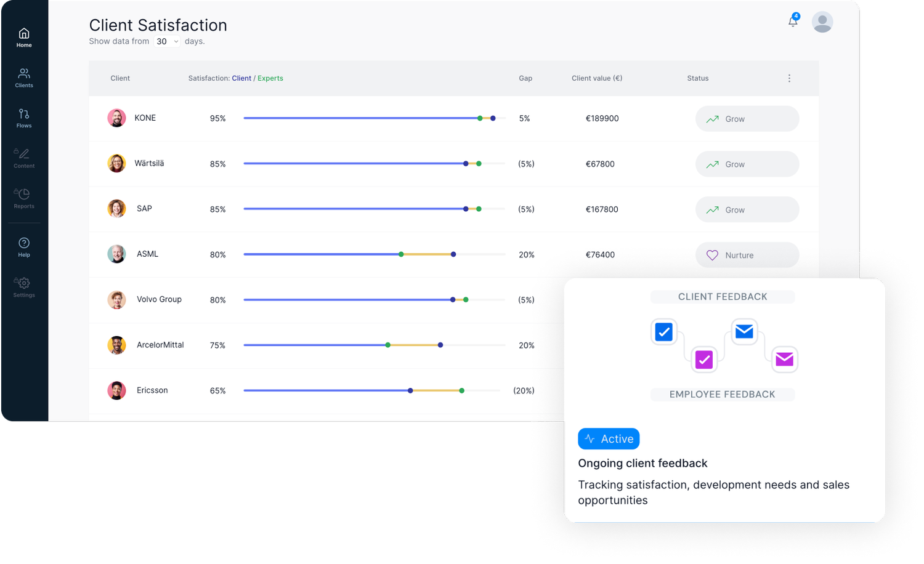Open the locked Reports section
924x564 pixels.
tap(24, 199)
